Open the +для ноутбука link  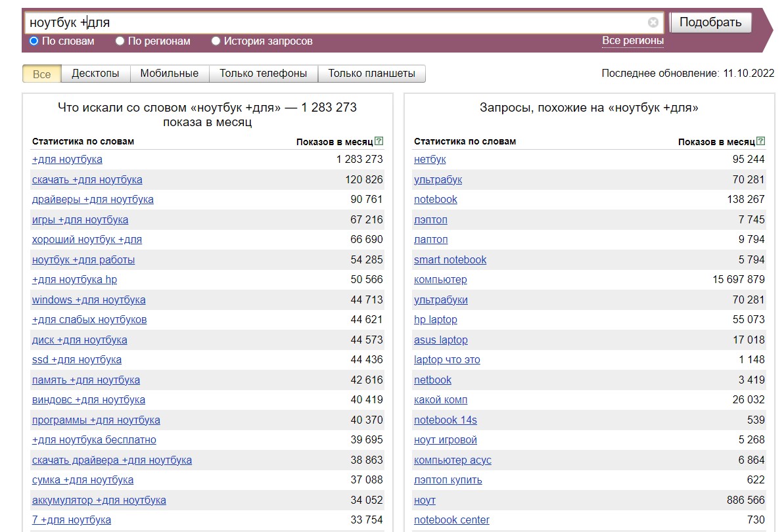click(x=67, y=160)
